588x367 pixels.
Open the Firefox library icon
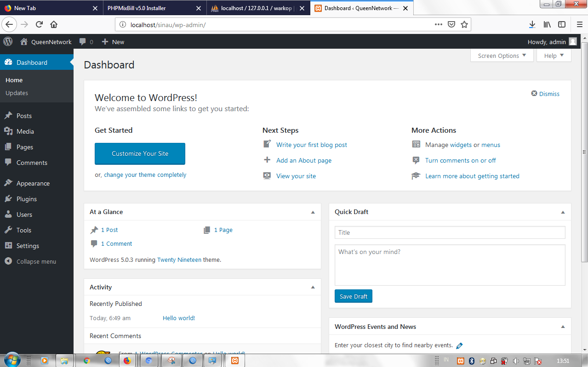(547, 24)
